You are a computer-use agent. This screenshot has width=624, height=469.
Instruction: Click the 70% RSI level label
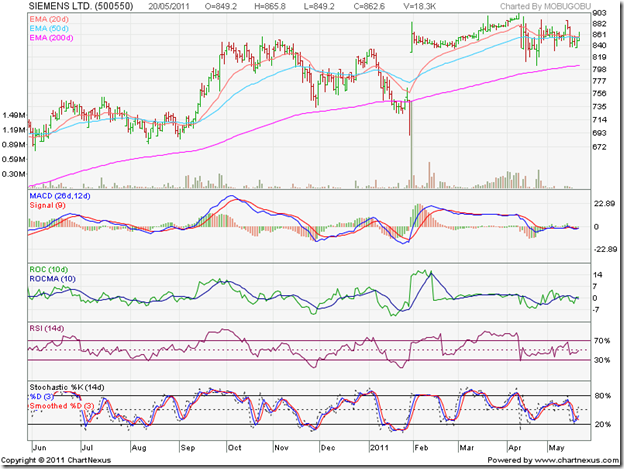602,341
